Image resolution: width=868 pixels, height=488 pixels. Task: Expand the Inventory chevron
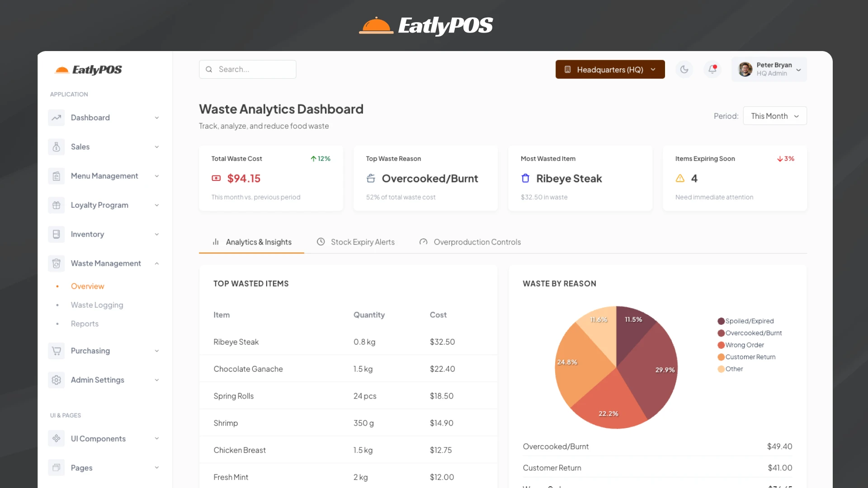(157, 235)
